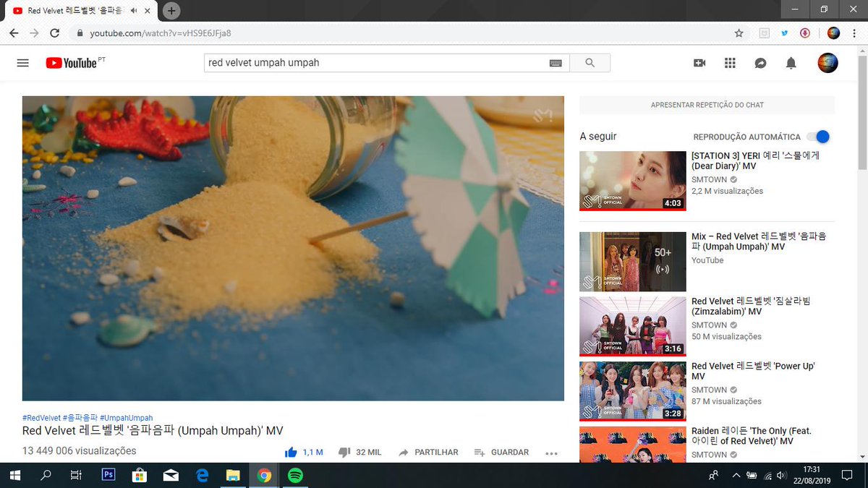Open the YouTube account avatar

pos(827,63)
